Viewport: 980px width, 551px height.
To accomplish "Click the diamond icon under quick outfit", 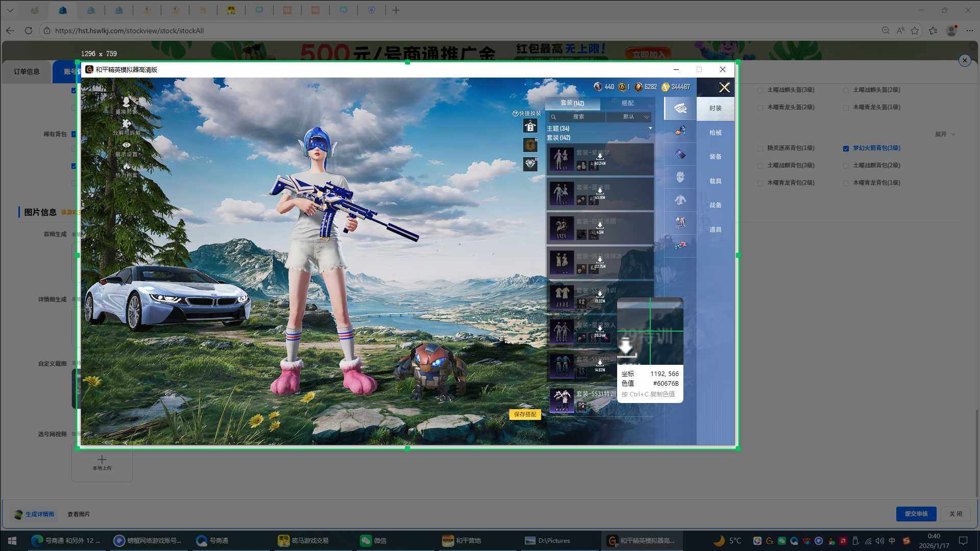I will click(530, 164).
